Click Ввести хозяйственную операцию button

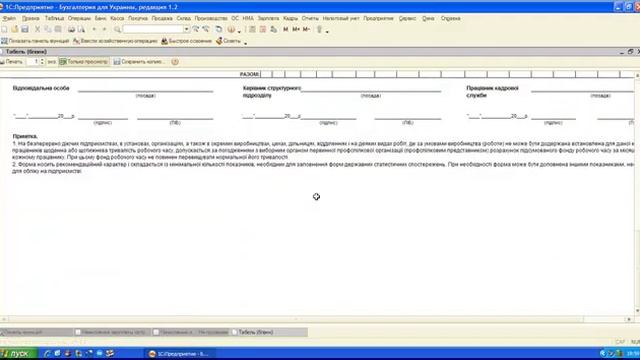pyautogui.click(x=115, y=41)
